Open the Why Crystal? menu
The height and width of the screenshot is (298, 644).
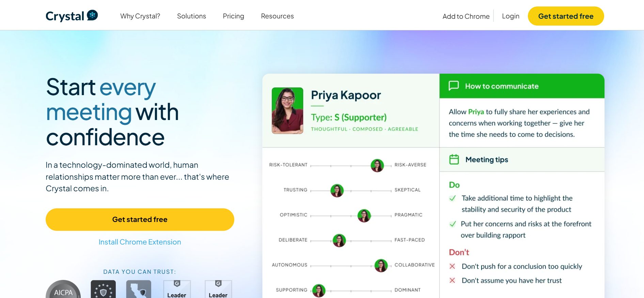(x=140, y=16)
